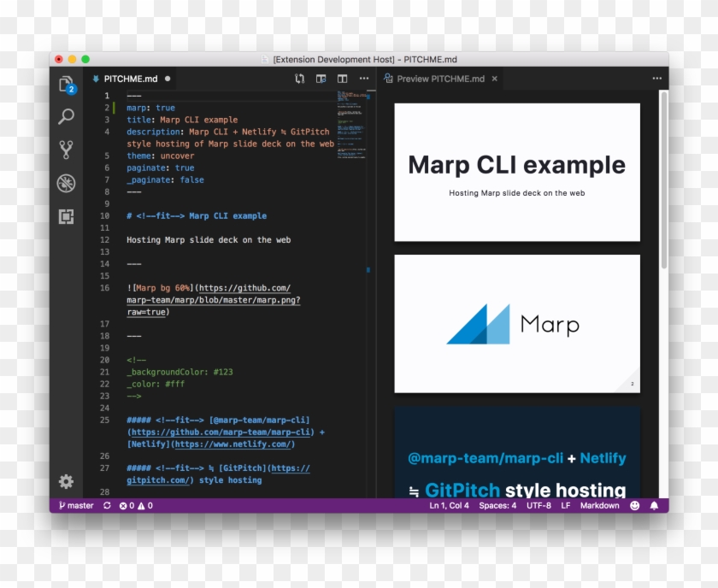Open the Extensions view

(66, 216)
